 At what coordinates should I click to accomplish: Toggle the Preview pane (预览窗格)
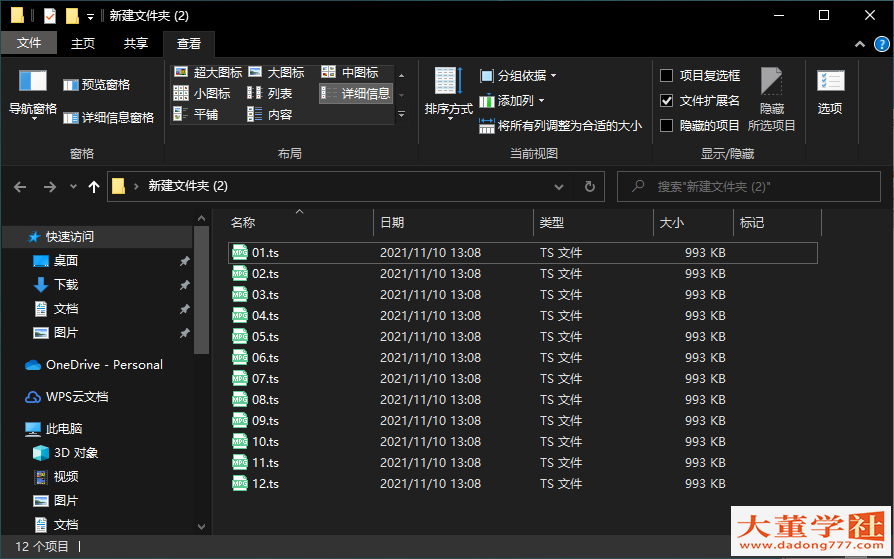pyautogui.click(x=96, y=85)
